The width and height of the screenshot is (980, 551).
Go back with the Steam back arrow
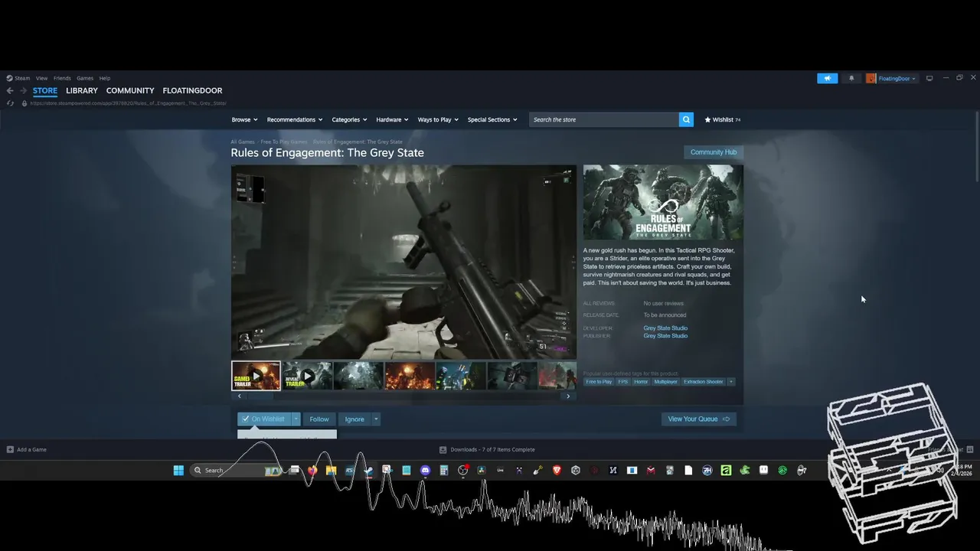pos(10,90)
